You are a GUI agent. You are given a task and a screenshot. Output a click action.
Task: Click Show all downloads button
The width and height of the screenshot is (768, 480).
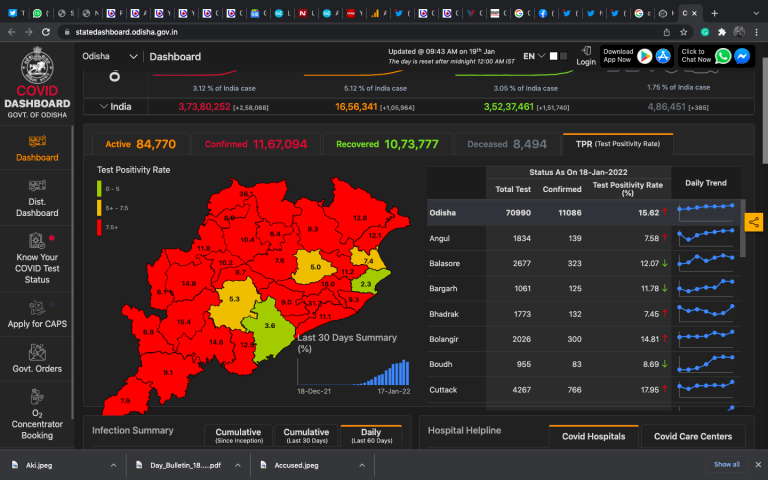point(727,465)
